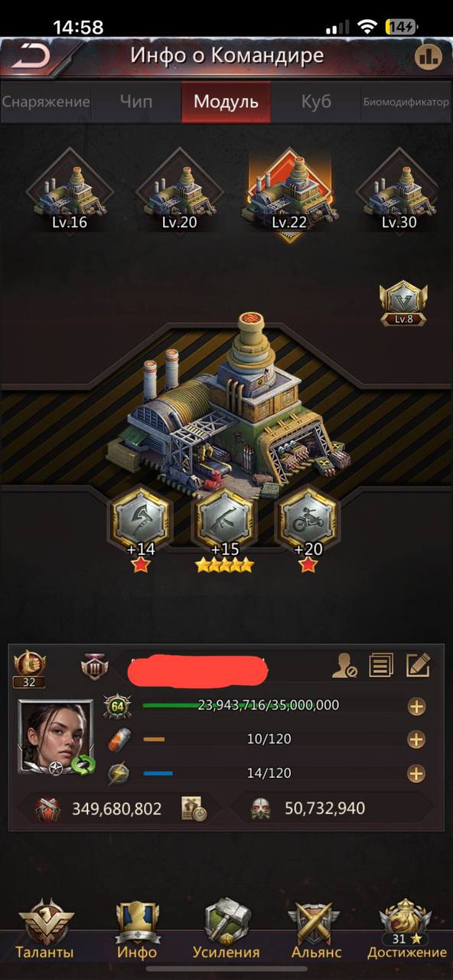Add more to the 10/120 bar

click(416, 740)
